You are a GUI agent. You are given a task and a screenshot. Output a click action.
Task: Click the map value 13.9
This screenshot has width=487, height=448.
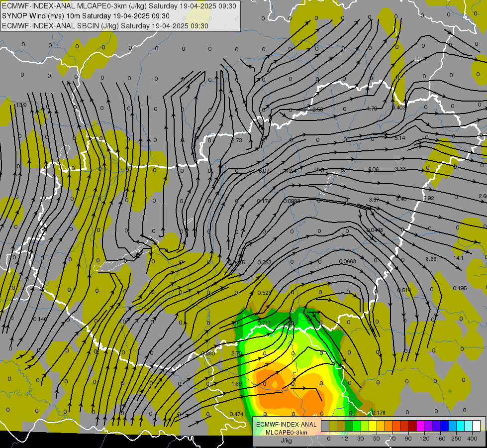pos(21,106)
